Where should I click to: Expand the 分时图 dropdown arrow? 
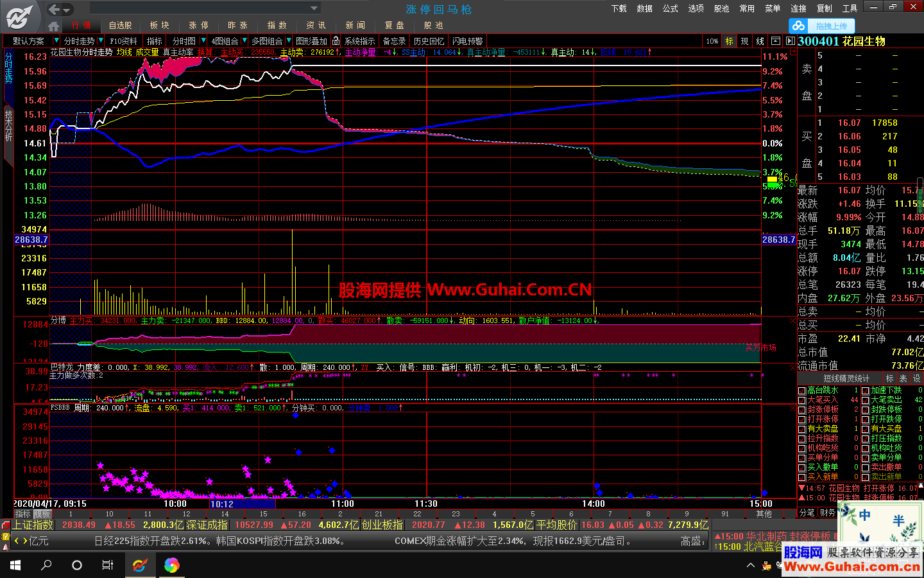[x=203, y=40]
